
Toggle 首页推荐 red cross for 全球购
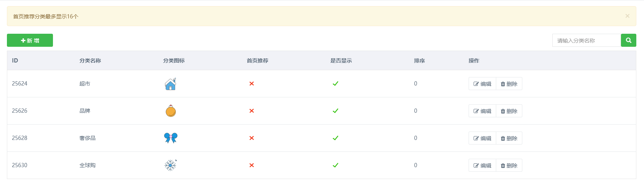click(x=252, y=165)
